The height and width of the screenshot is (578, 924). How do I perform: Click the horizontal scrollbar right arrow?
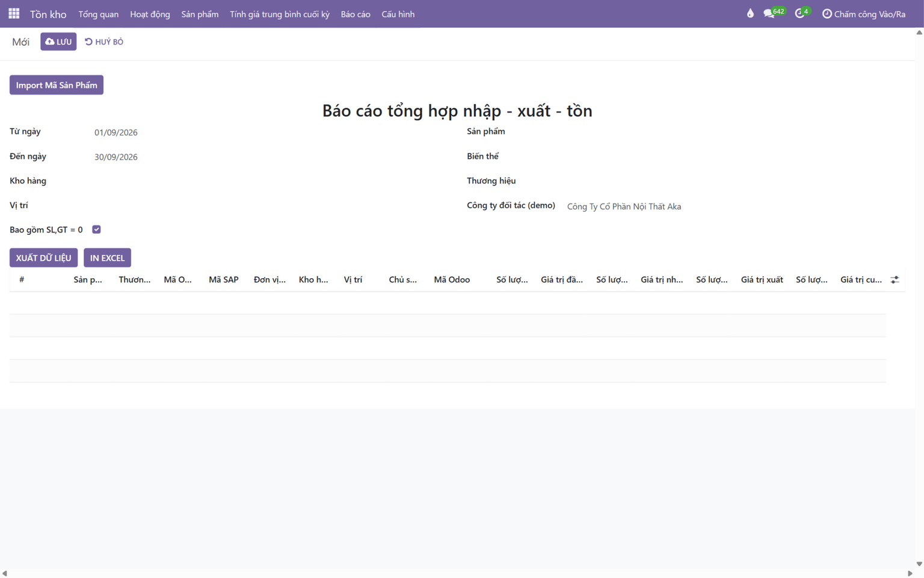pyautogui.click(x=910, y=573)
